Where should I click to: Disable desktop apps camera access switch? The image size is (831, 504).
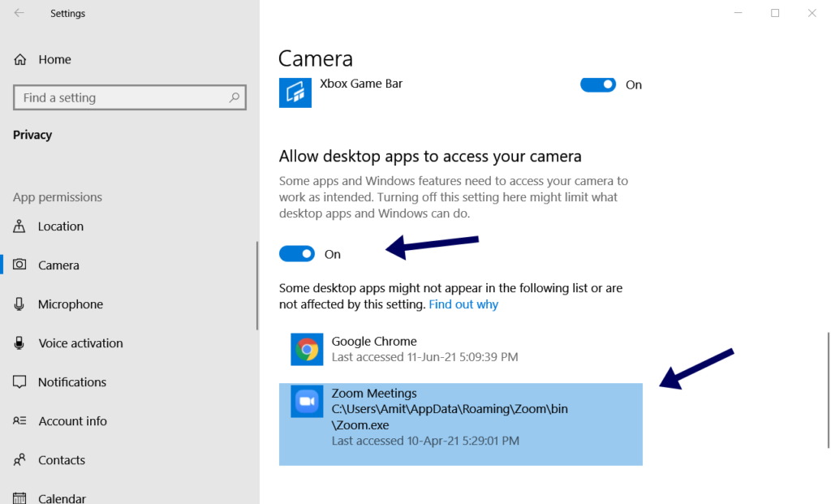coord(297,253)
